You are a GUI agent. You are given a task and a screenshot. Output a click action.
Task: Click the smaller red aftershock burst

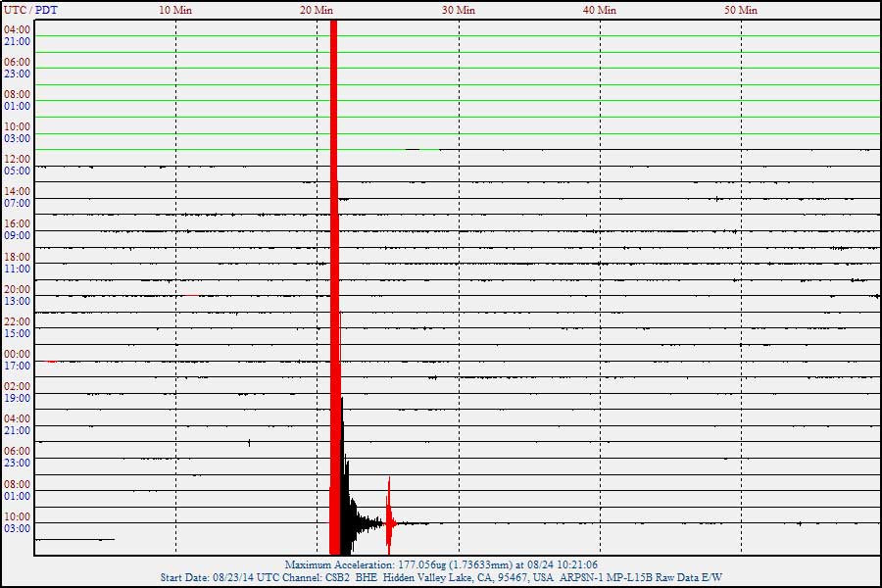tap(389, 514)
